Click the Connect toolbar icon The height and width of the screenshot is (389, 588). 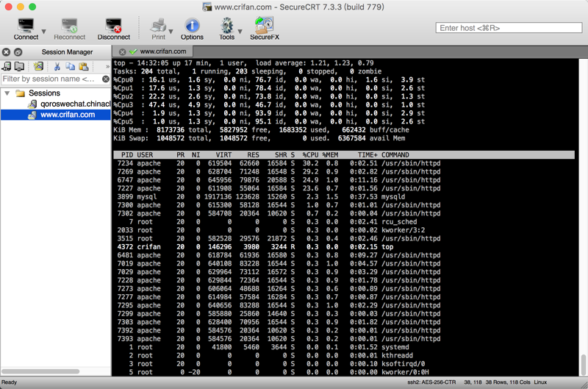pyautogui.click(x=26, y=26)
